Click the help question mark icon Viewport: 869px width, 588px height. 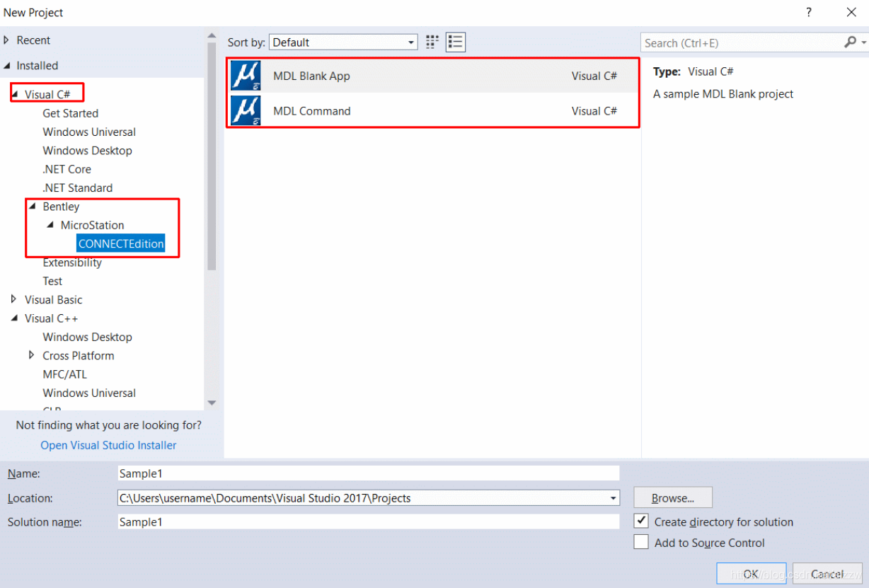(809, 13)
